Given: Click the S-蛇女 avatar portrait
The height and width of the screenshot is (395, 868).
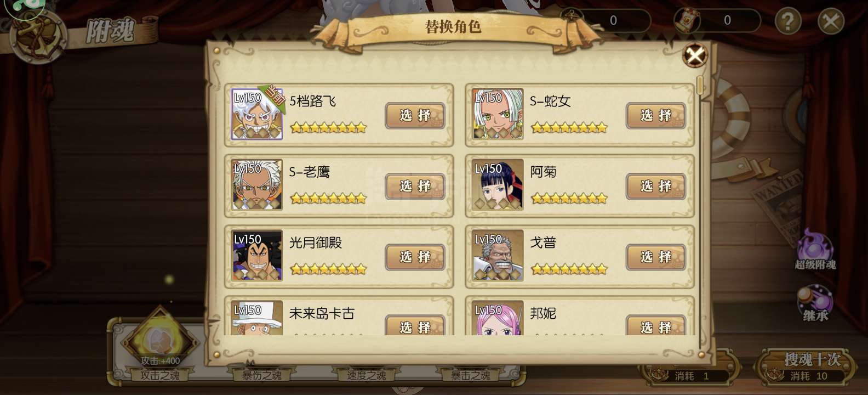Looking at the screenshot, I should [498, 114].
